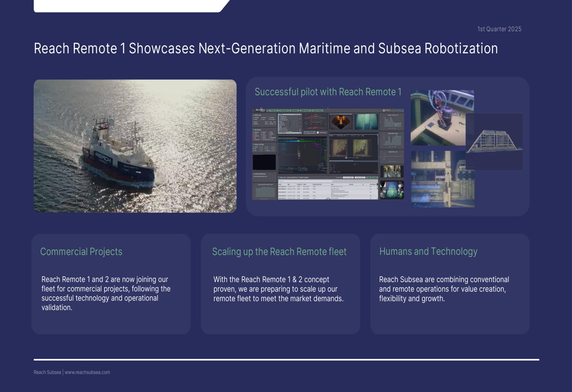Select the paragraph starting "With the Reach Remote"

pyautogui.click(x=279, y=289)
